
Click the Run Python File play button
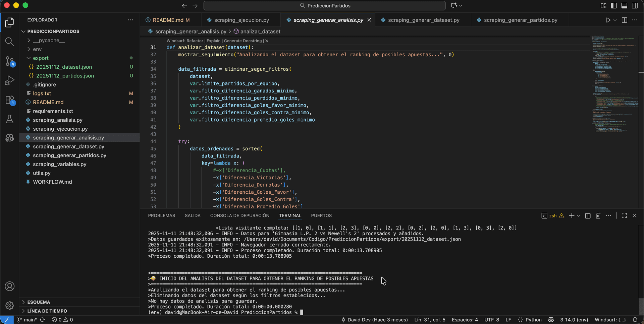point(608,20)
